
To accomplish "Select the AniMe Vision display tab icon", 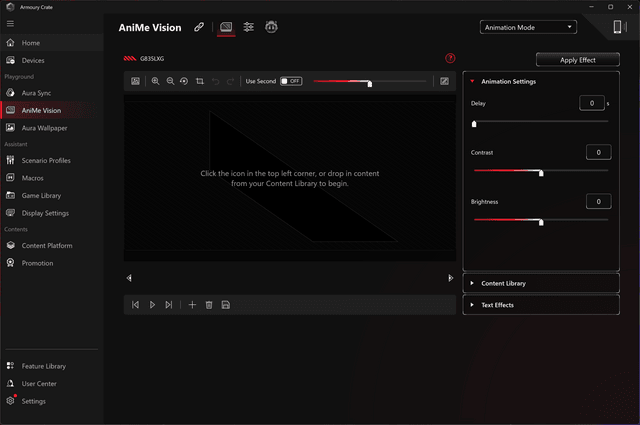I will click(x=226, y=27).
